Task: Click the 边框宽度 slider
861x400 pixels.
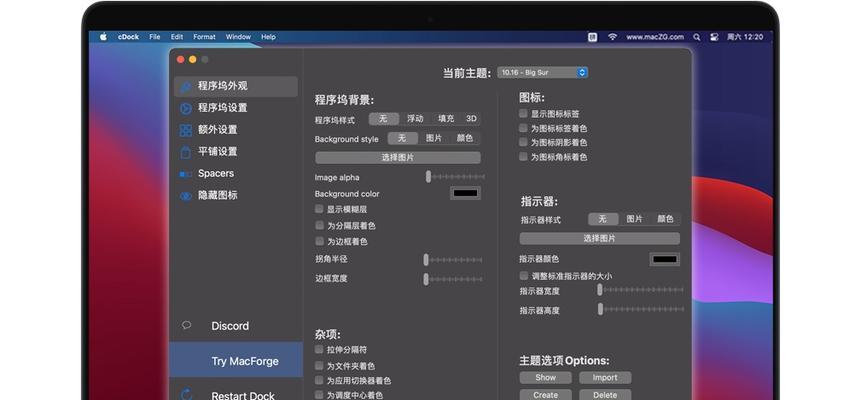Action: pyautogui.click(x=454, y=280)
